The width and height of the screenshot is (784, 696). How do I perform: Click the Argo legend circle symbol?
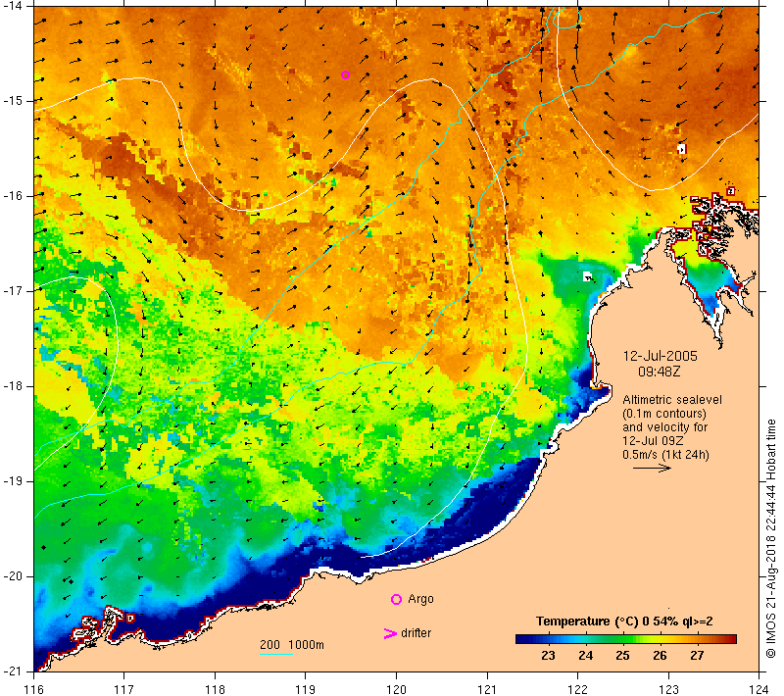click(396, 599)
